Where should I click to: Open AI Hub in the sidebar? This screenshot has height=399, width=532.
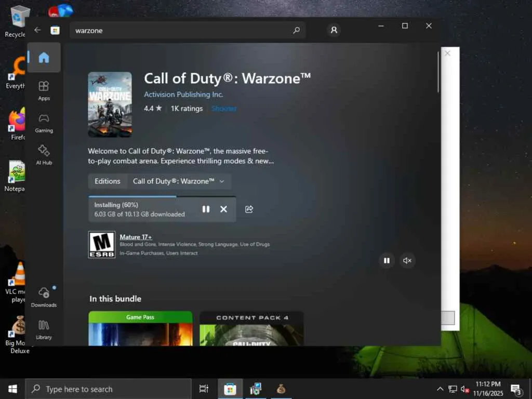click(44, 155)
